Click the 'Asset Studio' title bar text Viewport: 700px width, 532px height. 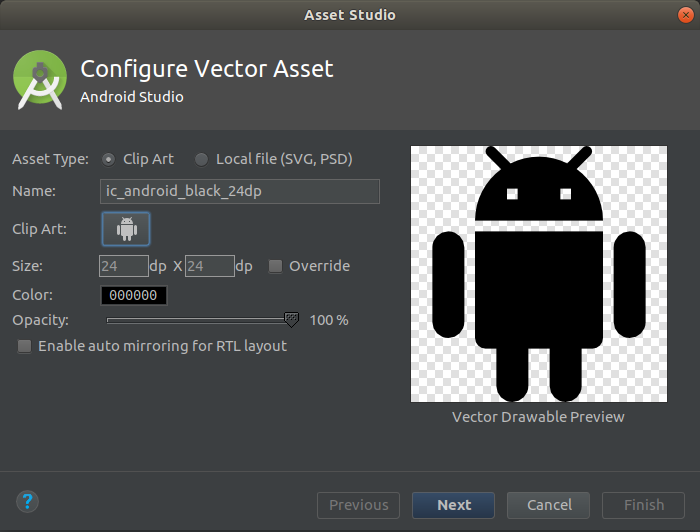click(350, 15)
